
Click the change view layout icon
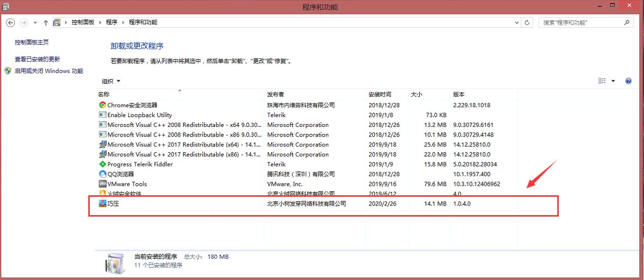click(x=602, y=81)
